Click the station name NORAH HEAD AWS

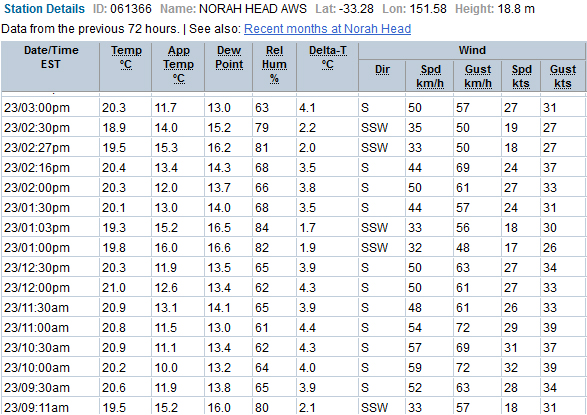click(x=253, y=9)
